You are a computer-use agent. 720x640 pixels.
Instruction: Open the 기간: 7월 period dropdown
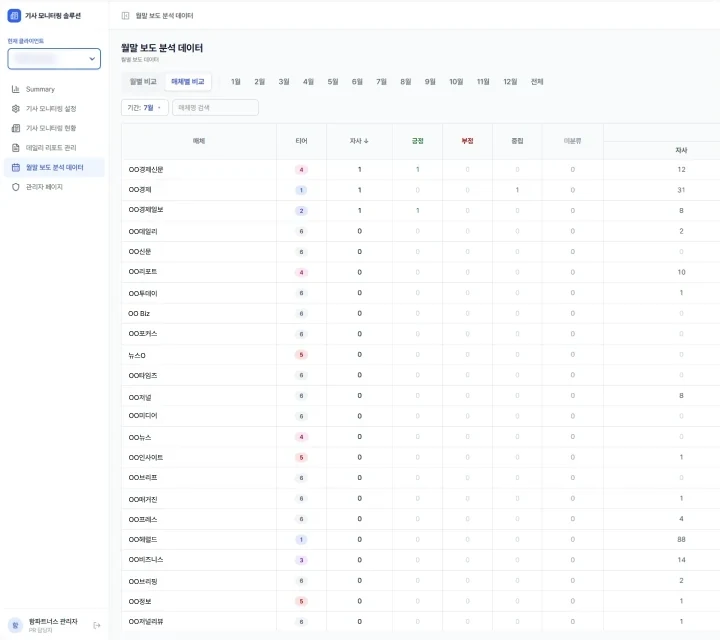point(145,107)
